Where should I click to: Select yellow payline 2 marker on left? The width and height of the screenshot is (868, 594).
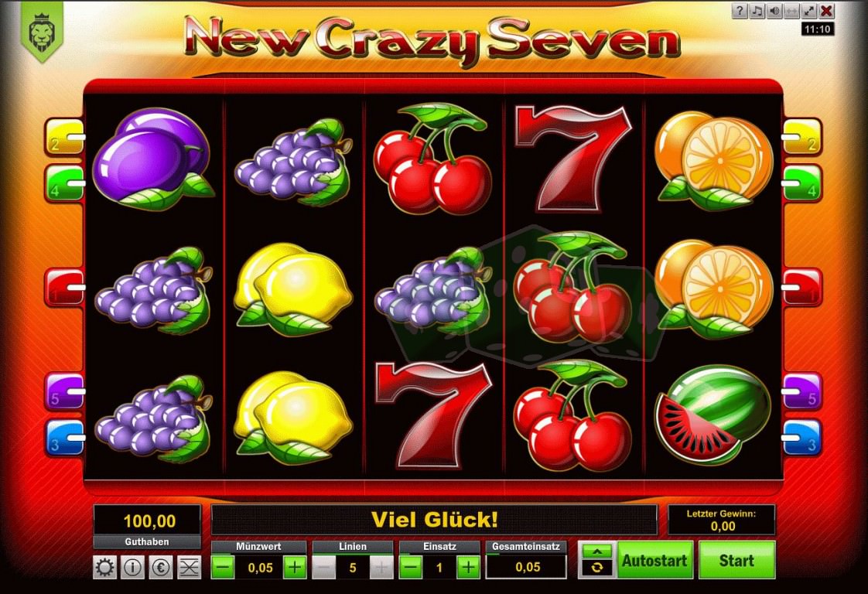[x=64, y=136]
